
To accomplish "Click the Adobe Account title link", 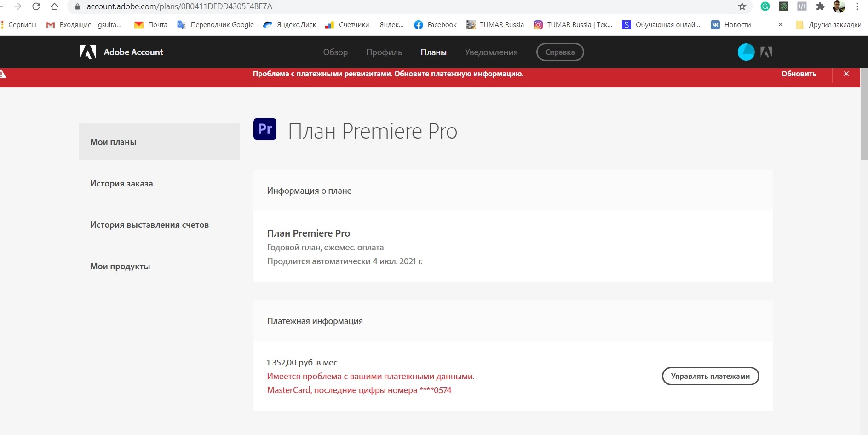I will click(133, 52).
